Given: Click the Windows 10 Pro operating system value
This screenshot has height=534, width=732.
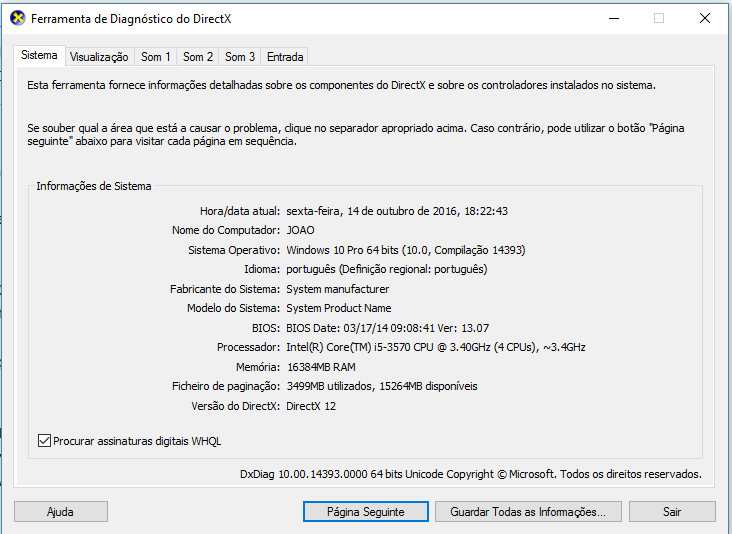Looking at the screenshot, I should [x=405, y=250].
